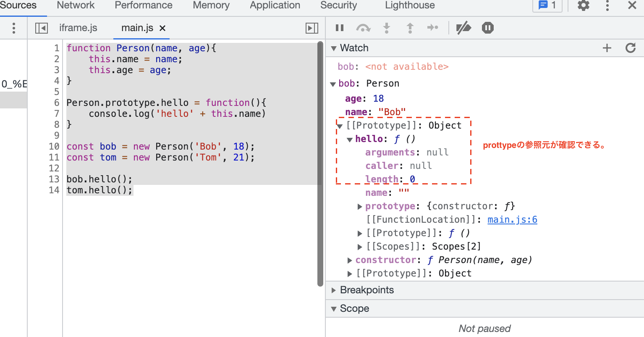This screenshot has width=644, height=337.
Task: Click the Step button arrow
Action: (432, 28)
